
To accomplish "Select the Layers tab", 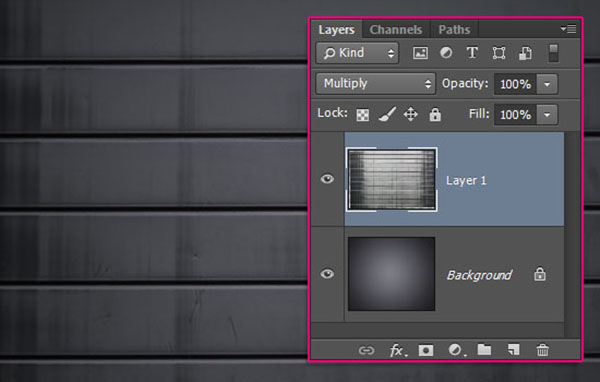I will tap(336, 29).
